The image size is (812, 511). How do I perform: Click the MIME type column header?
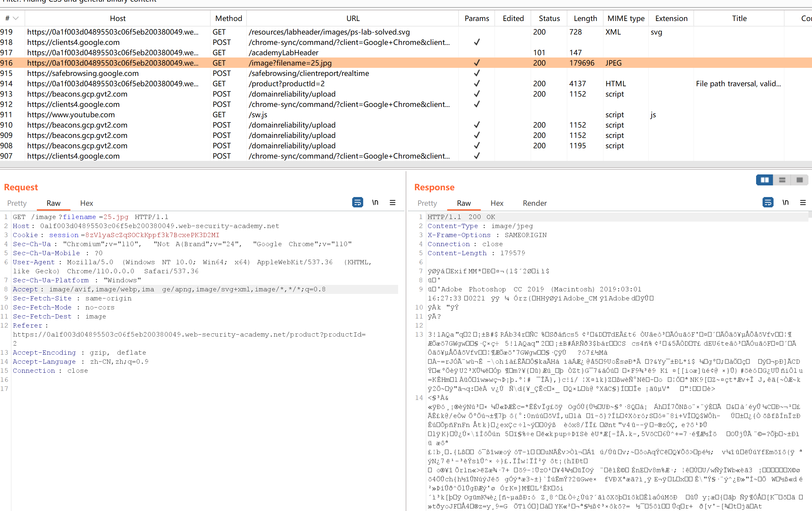tap(626, 18)
